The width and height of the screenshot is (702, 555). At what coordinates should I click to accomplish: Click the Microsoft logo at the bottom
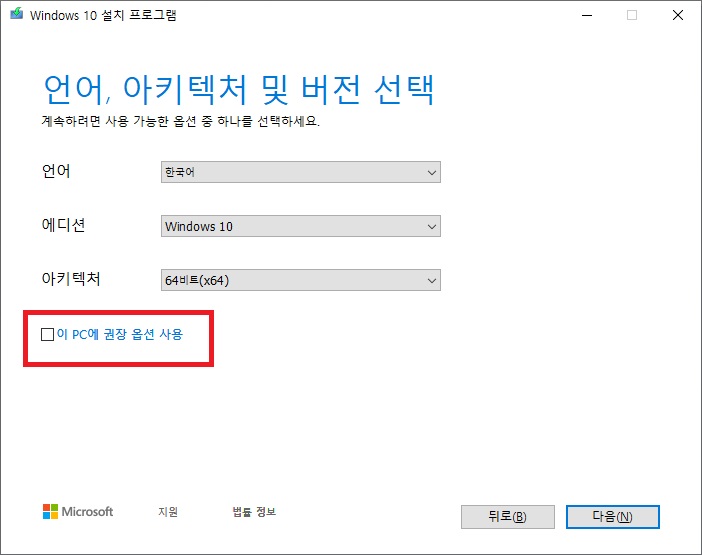click(x=78, y=512)
